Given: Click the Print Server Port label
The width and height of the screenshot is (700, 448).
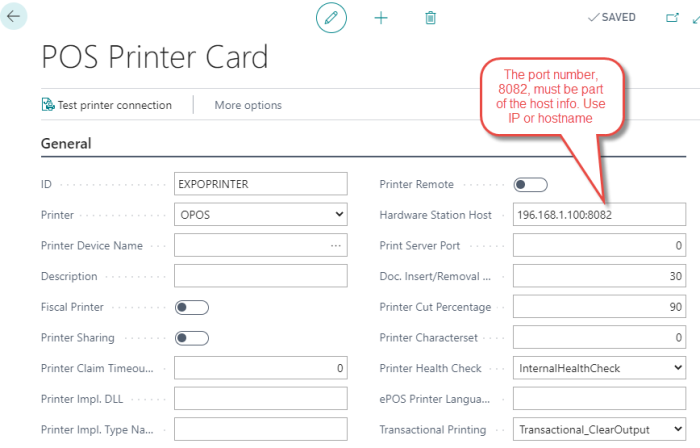Looking at the screenshot, I should [x=420, y=246].
